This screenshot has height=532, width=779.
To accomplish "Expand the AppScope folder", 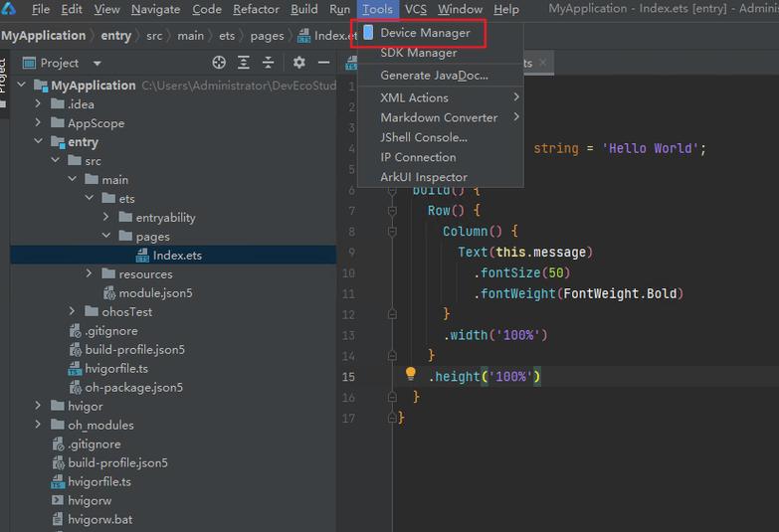I will (x=38, y=122).
